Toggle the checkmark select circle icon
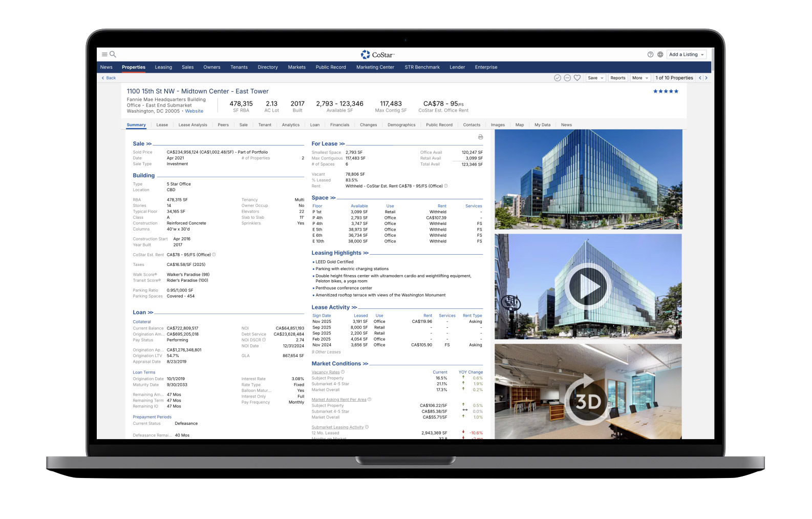Viewport: 812px width, 519px height. (x=558, y=78)
